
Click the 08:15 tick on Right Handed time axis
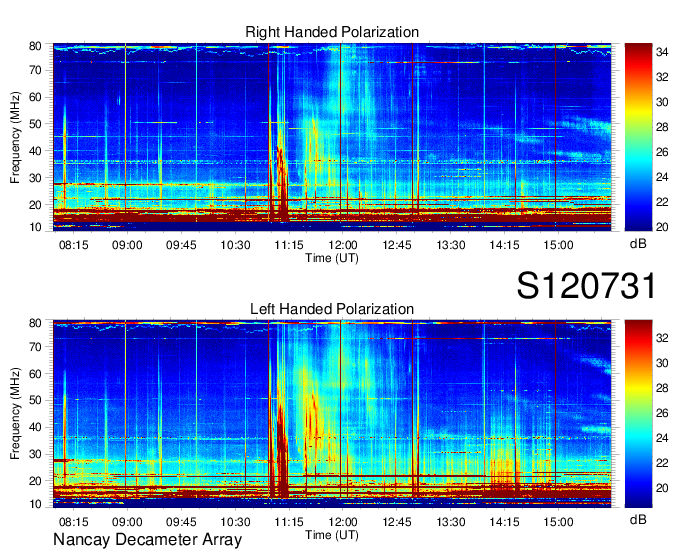click(x=73, y=245)
